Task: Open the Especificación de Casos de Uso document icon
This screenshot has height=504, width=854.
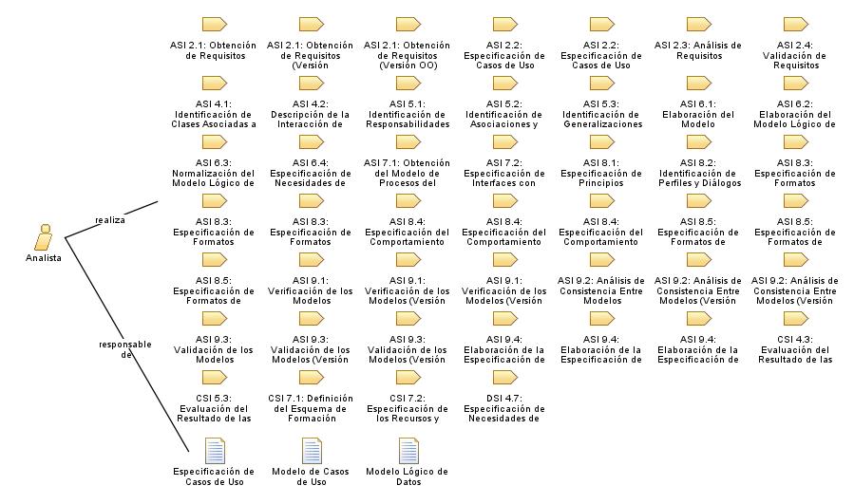Action: tap(214, 450)
